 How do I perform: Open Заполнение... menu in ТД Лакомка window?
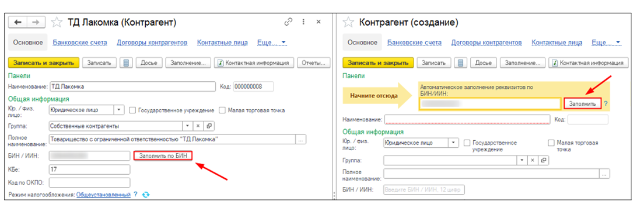188,63
